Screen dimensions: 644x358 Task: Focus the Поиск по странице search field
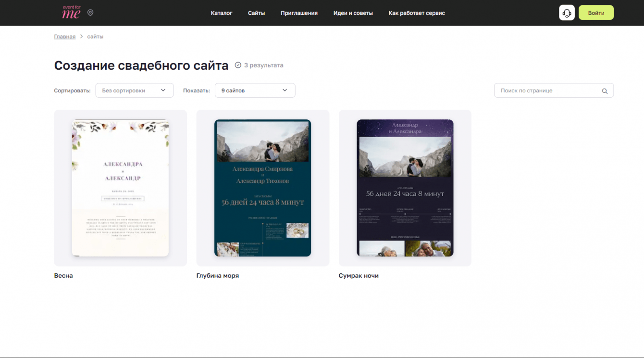[x=554, y=90]
